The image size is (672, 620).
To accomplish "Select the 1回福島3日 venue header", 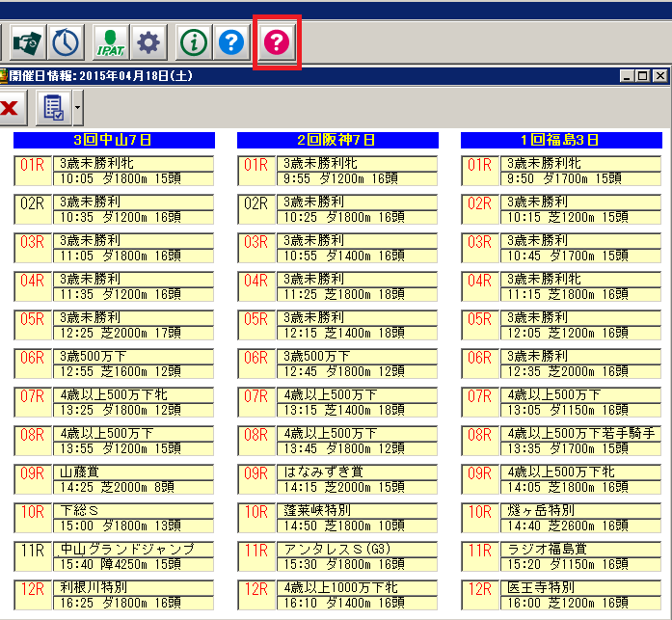I will (x=561, y=140).
